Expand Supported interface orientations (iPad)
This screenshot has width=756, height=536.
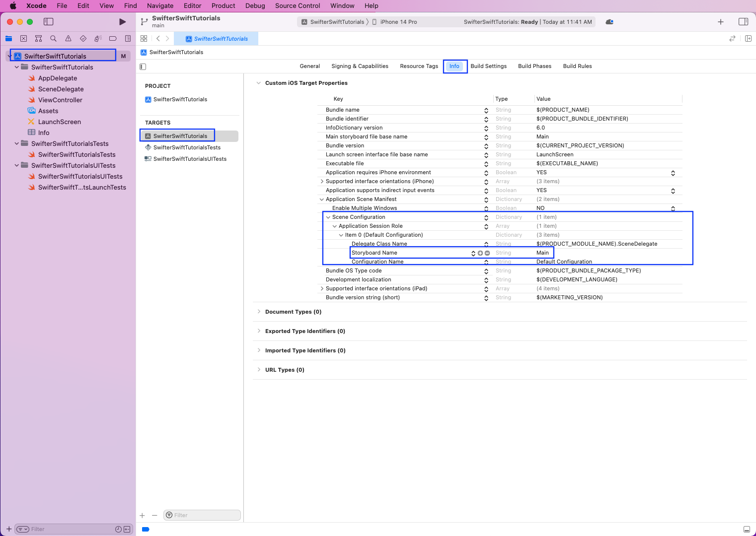[x=322, y=289]
